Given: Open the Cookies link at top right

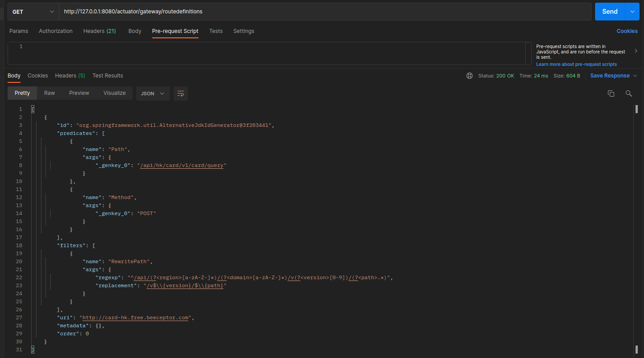Looking at the screenshot, I should coord(627,31).
